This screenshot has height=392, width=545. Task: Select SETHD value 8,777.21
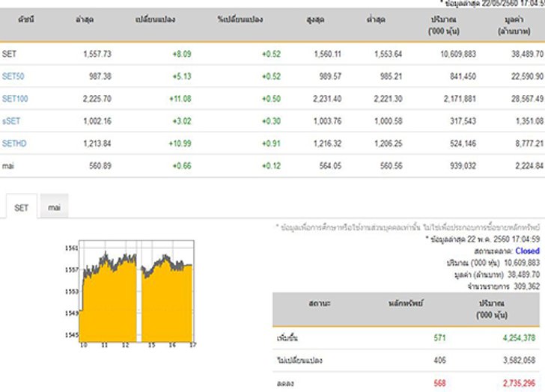(529, 143)
